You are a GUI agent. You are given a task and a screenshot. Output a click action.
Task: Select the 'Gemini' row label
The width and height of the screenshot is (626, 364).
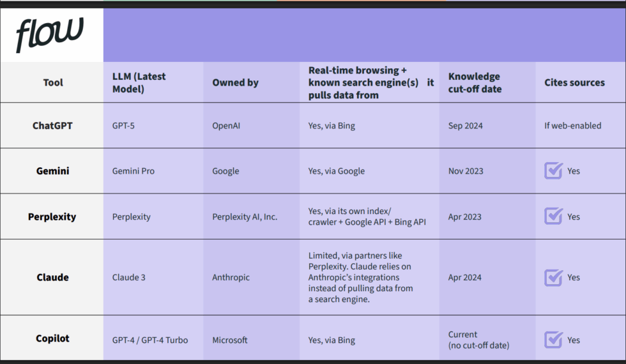pyautogui.click(x=52, y=171)
